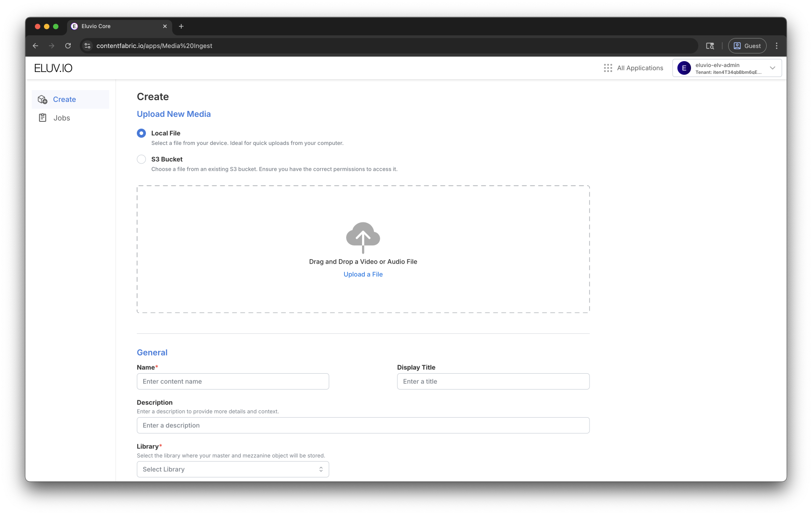
Task: Click the Name input field
Action: coord(233,381)
